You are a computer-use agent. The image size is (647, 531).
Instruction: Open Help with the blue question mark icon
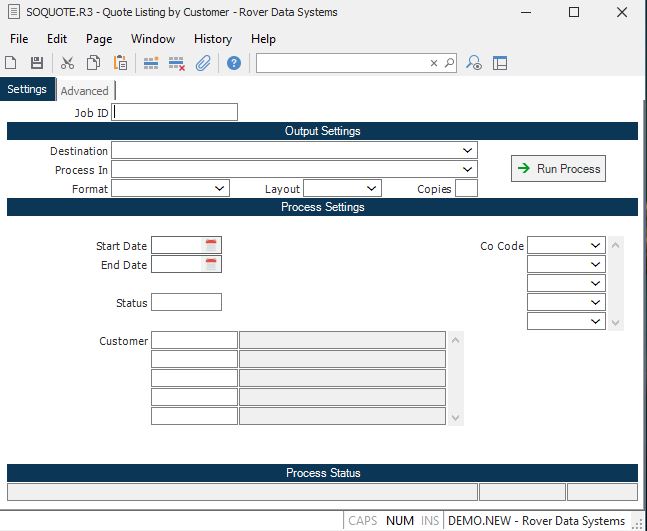(x=234, y=63)
